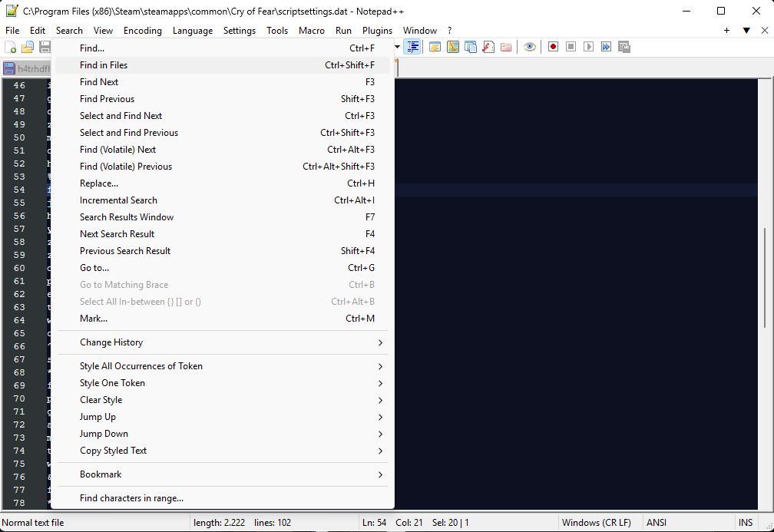Viewport: 774px width, 532px height.
Task: Open the Language menu
Action: [193, 31]
